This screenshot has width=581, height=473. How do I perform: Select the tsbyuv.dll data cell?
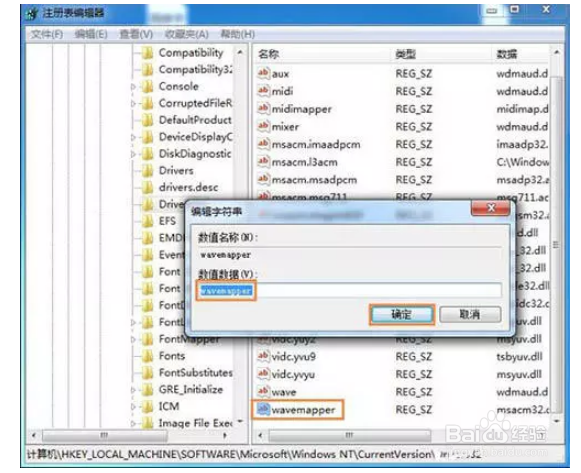(519, 356)
